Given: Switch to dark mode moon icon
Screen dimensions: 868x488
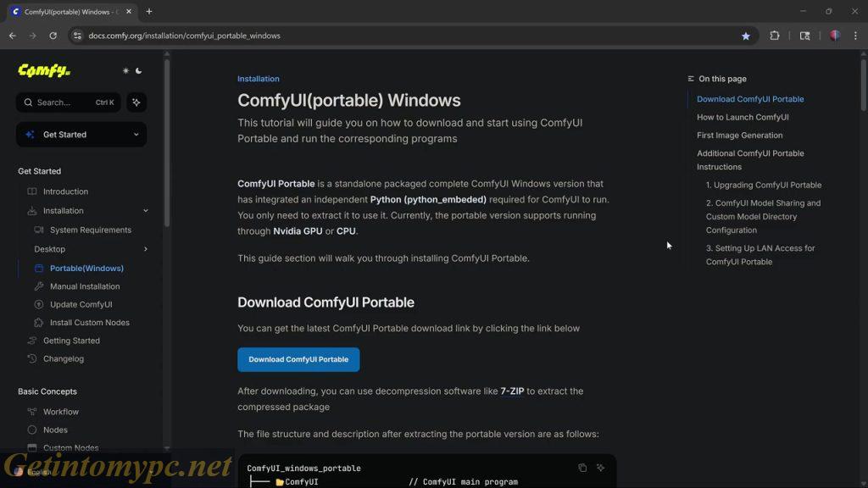Looking at the screenshot, I should [138, 71].
